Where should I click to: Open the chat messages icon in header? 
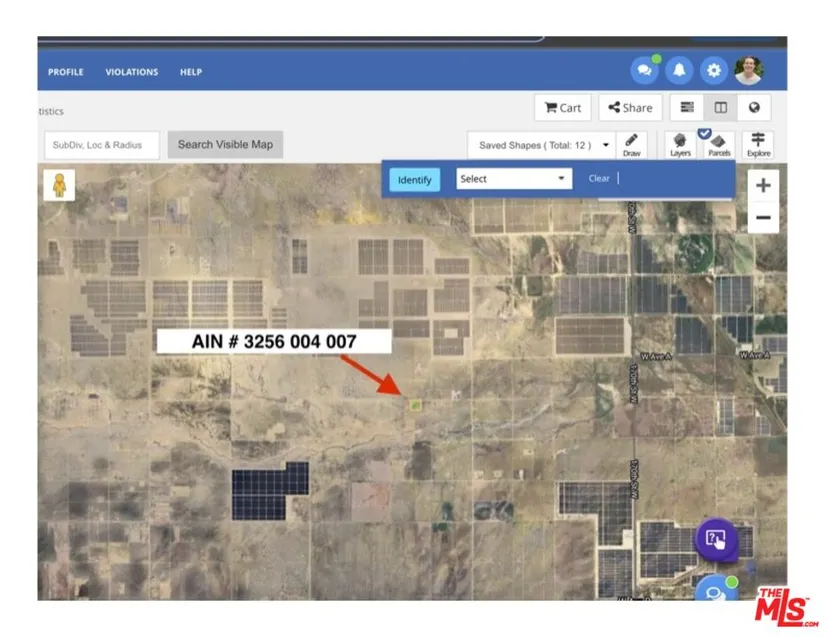(x=644, y=71)
